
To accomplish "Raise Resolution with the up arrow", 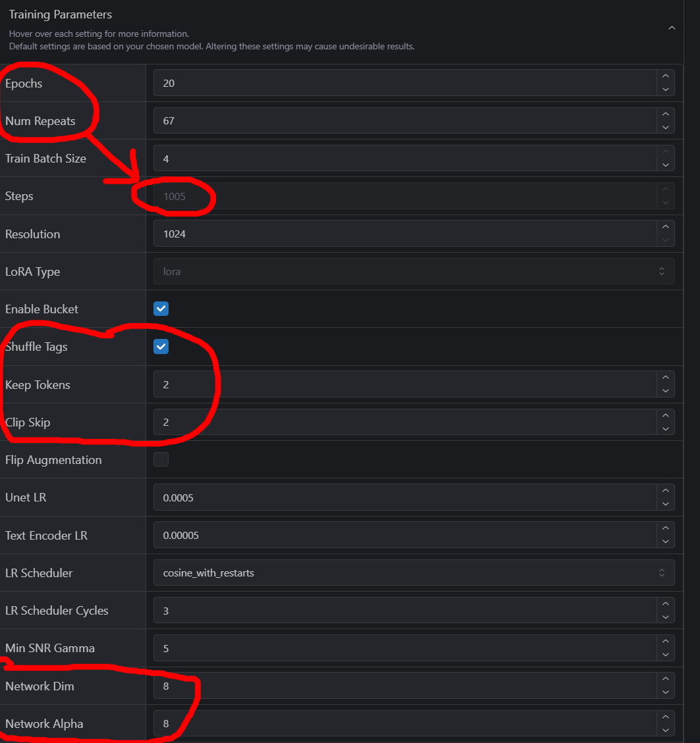I will click(x=665, y=227).
